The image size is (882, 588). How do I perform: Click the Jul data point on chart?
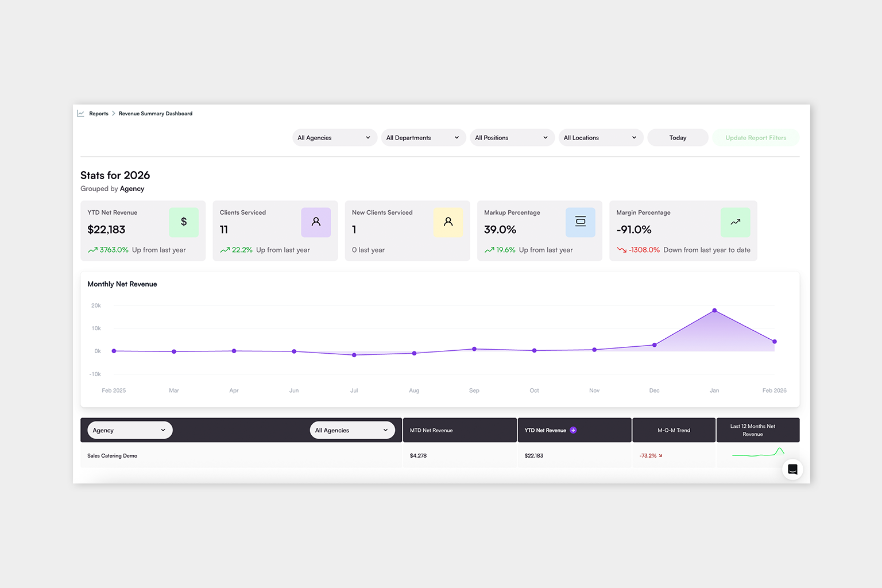(x=354, y=355)
